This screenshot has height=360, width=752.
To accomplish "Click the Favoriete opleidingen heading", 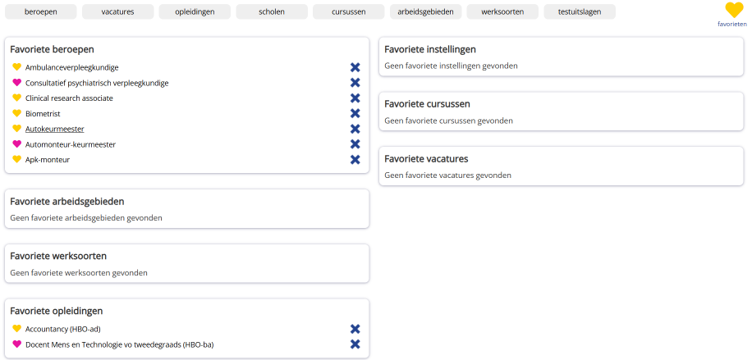I will tap(56, 311).
